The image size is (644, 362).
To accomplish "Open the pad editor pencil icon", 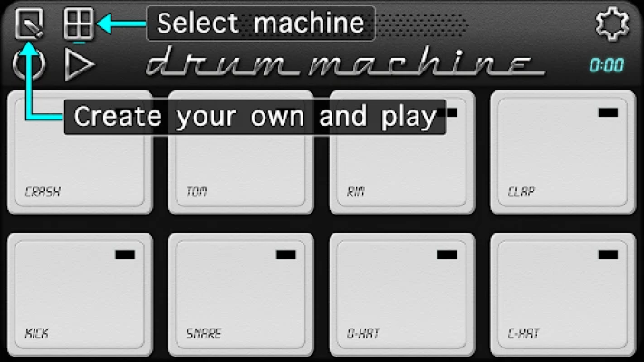I will 29,24.
